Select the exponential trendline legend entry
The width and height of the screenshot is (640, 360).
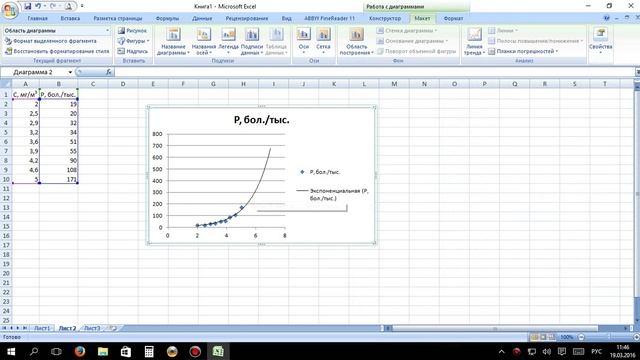[333, 195]
